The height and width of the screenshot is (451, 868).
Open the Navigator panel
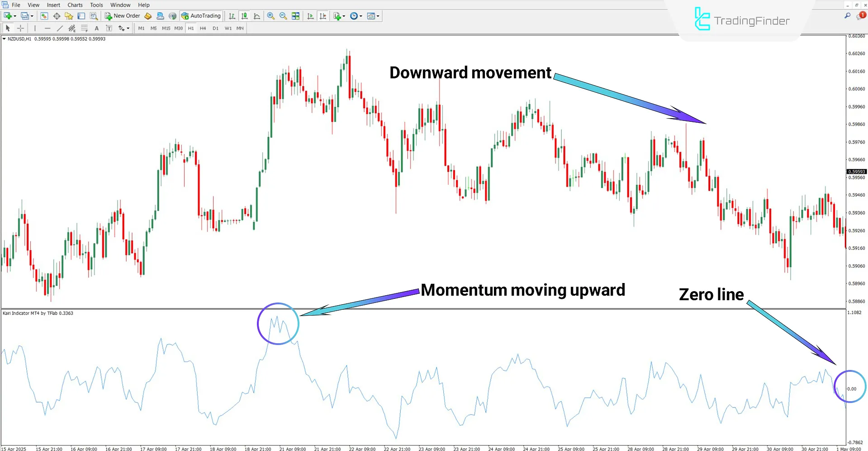point(69,16)
